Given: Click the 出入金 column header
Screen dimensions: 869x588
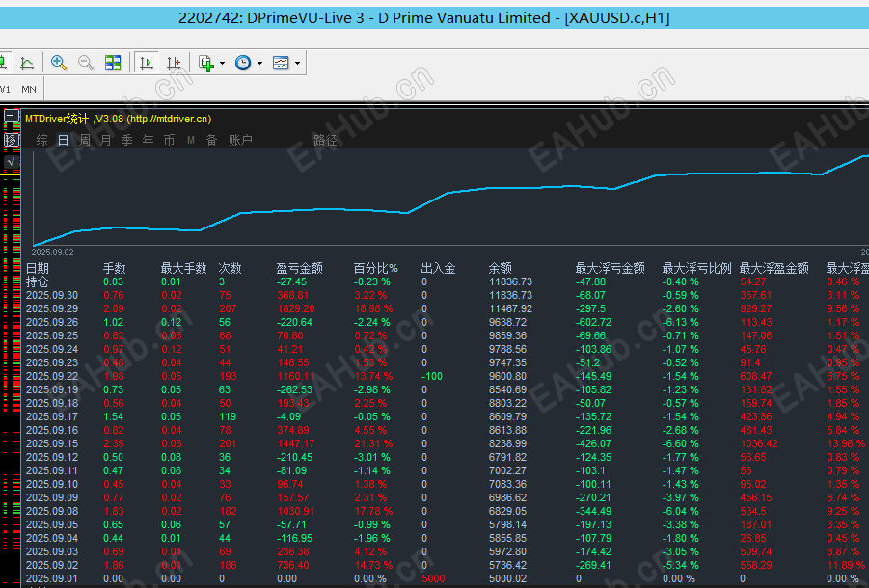Looking at the screenshot, I should [438, 269].
